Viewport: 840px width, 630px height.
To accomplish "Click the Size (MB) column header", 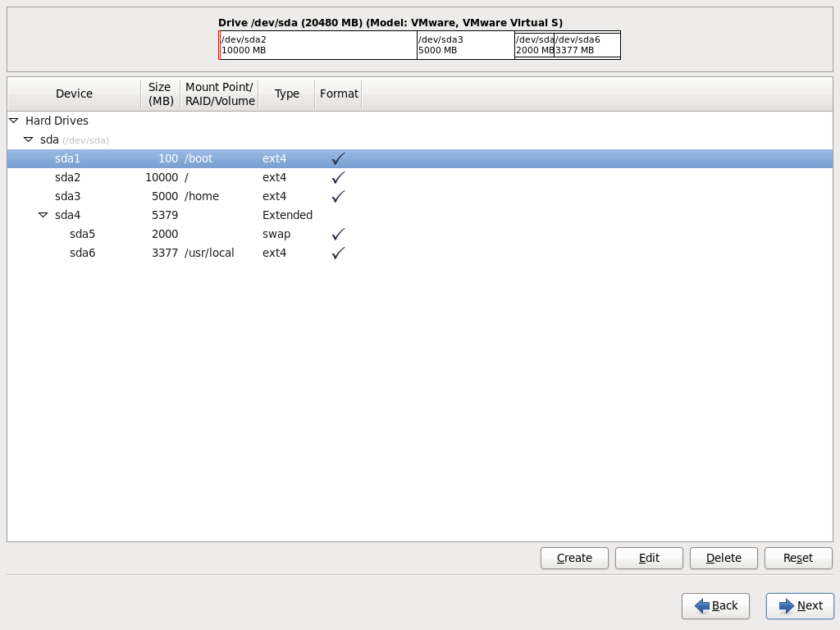I will point(160,93).
